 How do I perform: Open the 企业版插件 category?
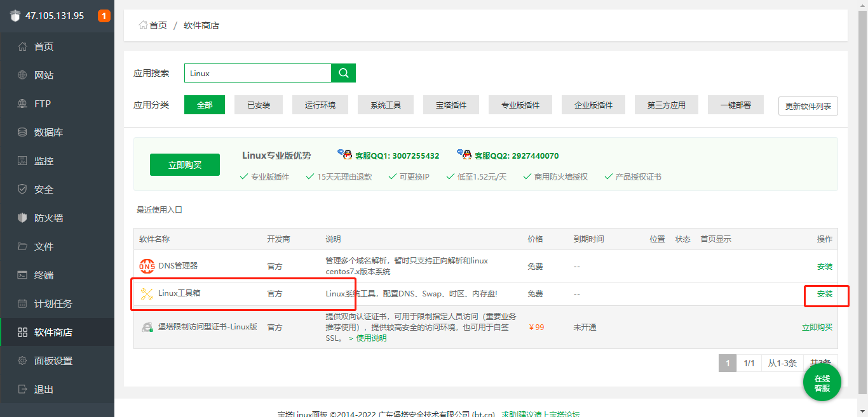[x=593, y=105]
